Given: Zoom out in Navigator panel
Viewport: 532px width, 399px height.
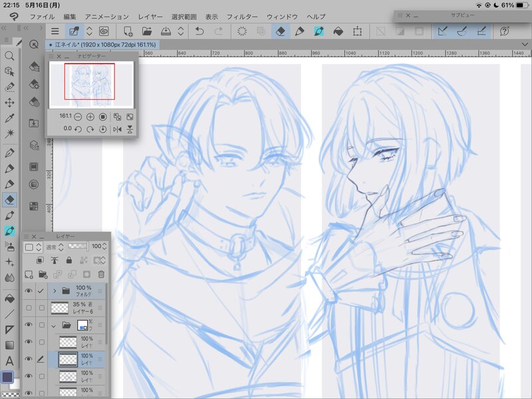Looking at the screenshot, I should pyautogui.click(x=78, y=117).
